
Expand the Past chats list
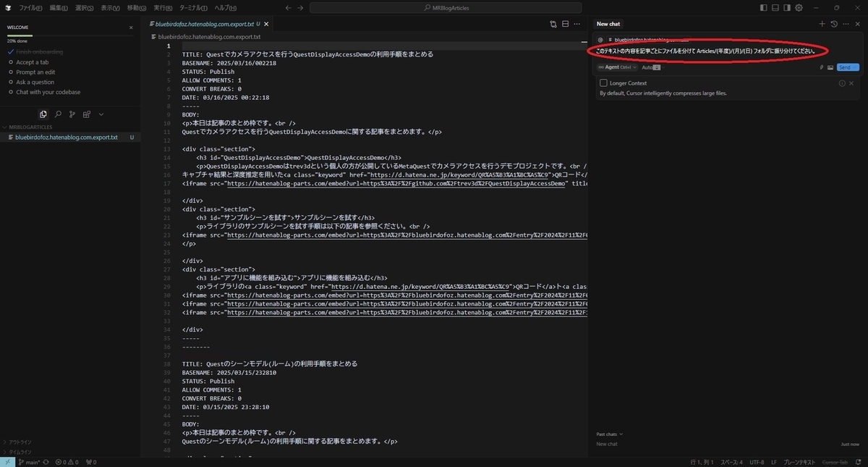click(x=610, y=434)
